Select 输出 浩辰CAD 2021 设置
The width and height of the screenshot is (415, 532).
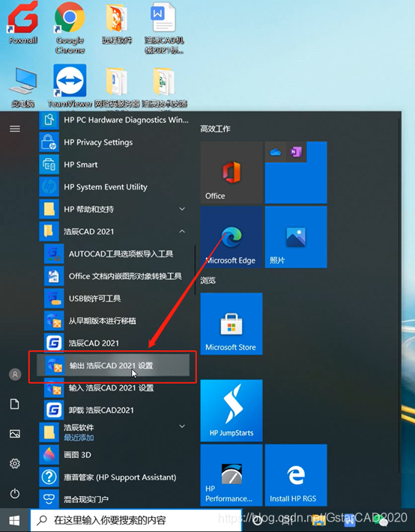pyautogui.click(x=113, y=365)
